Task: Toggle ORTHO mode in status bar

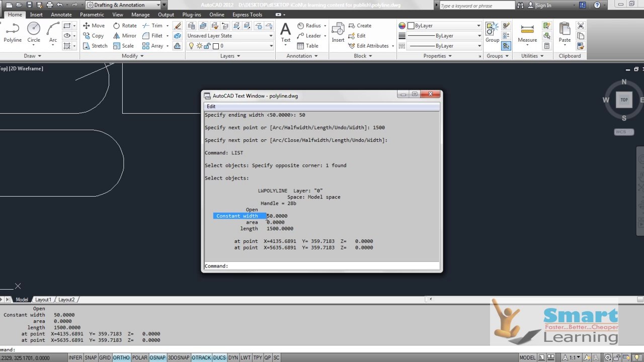Action: tap(121, 357)
